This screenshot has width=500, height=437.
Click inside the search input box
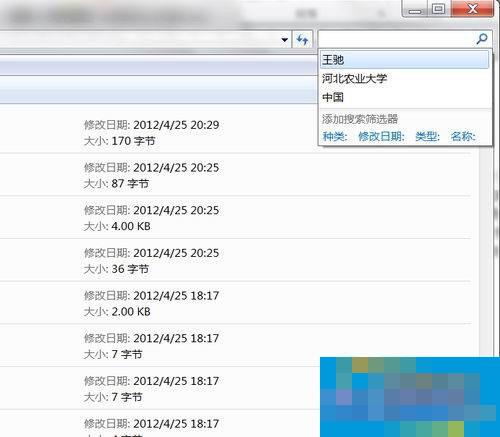click(397, 39)
